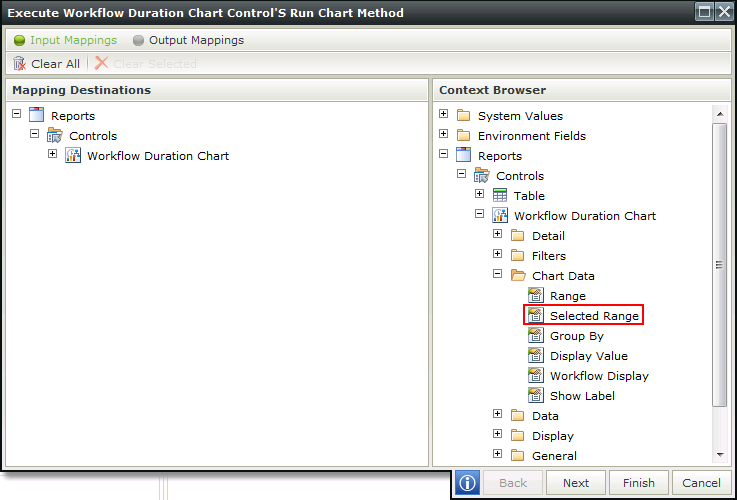Click the Range property icon
Screen dimensions: 737x500
tap(535, 296)
